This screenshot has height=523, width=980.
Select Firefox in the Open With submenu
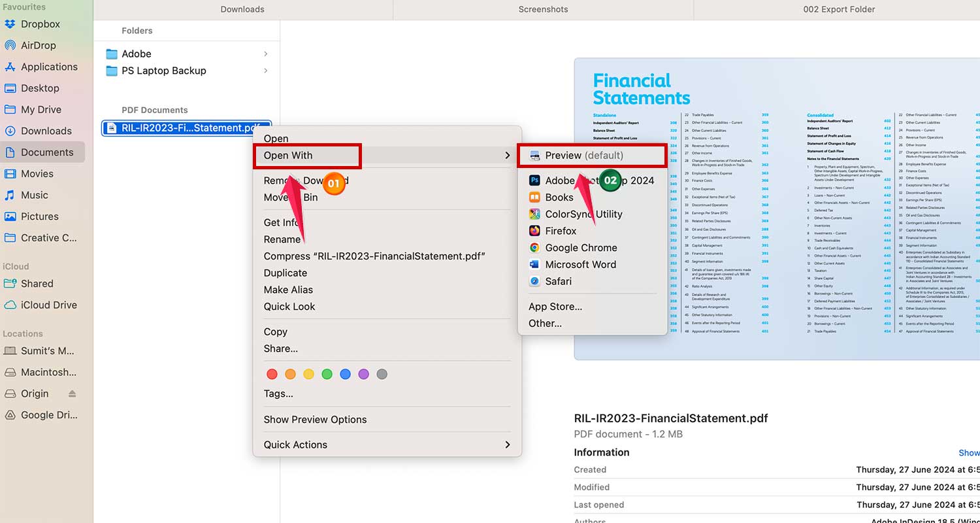(560, 230)
